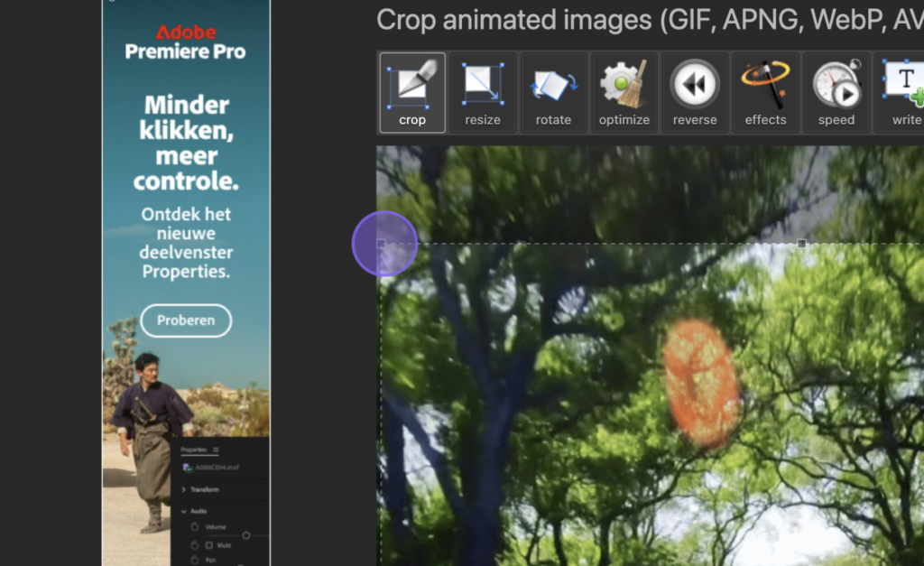
Task: Open the speed tool
Action: tap(836, 93)
